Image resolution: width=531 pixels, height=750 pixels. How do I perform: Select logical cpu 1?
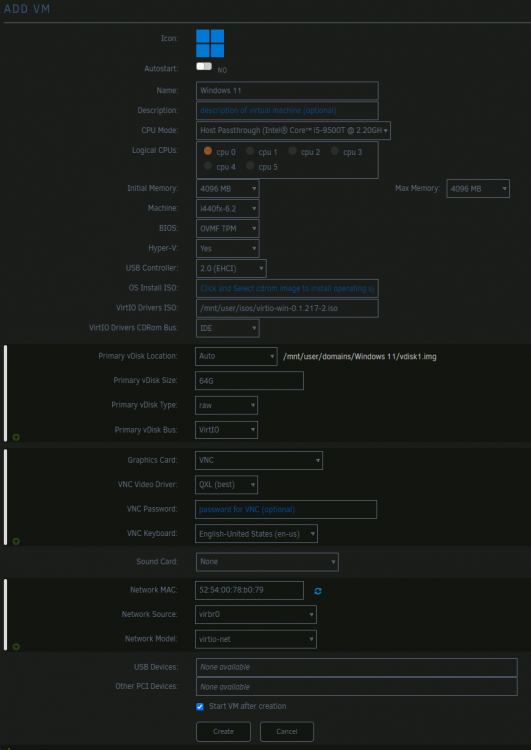point(250,151)
